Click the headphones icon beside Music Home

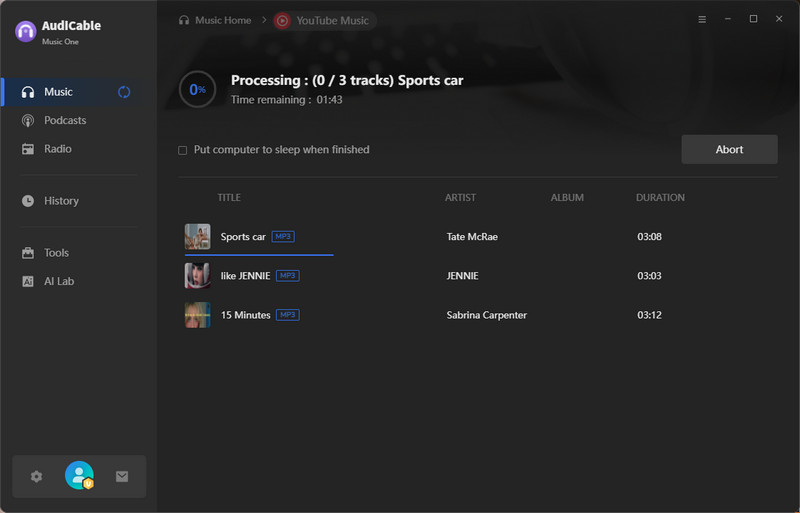point(184,20)
